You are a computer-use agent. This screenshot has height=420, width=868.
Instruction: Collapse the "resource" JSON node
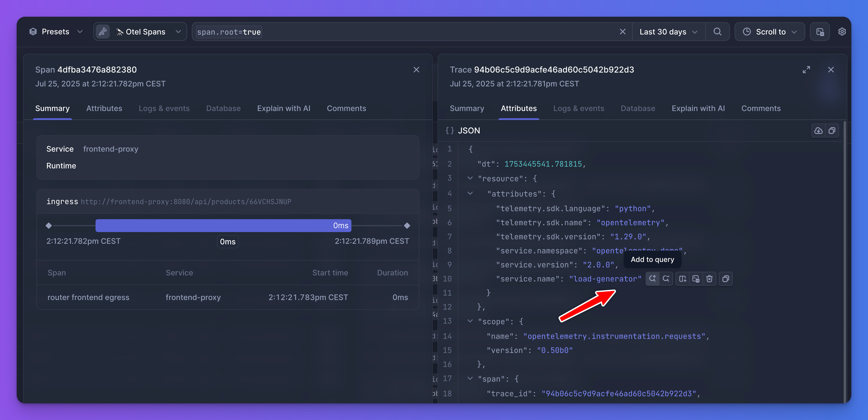470,178
